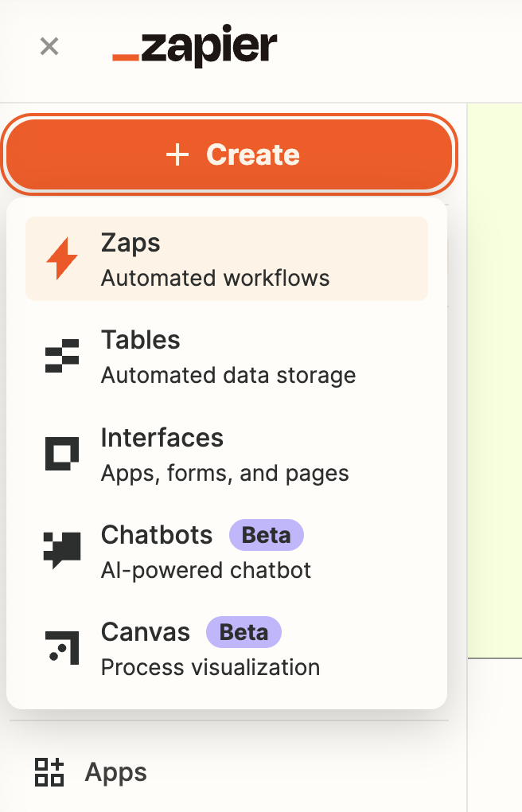Select Chatbots from the menu
Screen dimensions: 522x812
point(227,551)
